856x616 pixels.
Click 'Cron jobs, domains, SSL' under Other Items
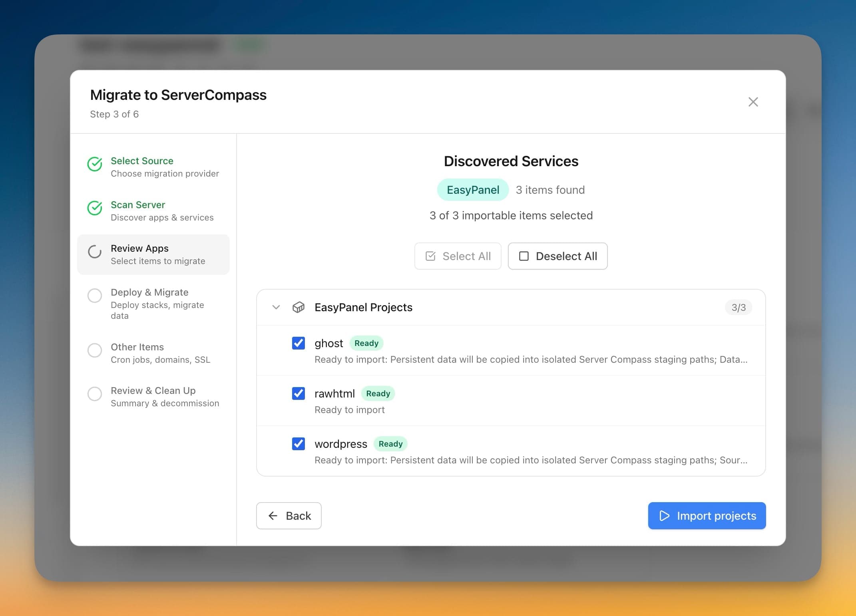click(160, 360)
